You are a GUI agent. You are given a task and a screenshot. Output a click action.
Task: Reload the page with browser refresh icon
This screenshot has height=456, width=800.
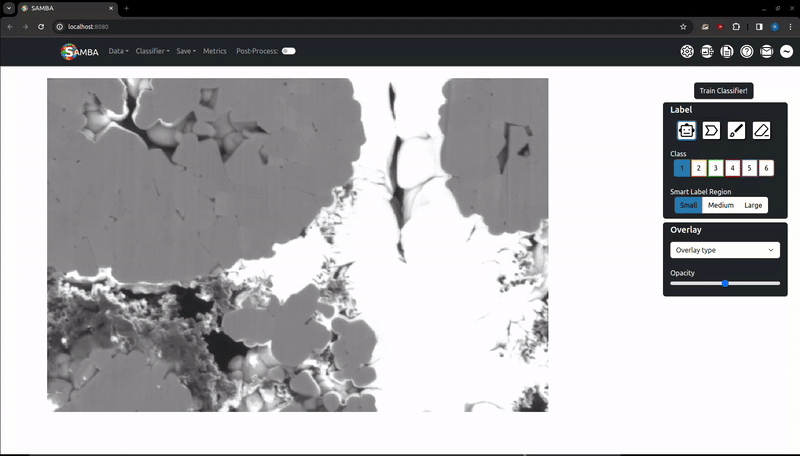point(41,27)
